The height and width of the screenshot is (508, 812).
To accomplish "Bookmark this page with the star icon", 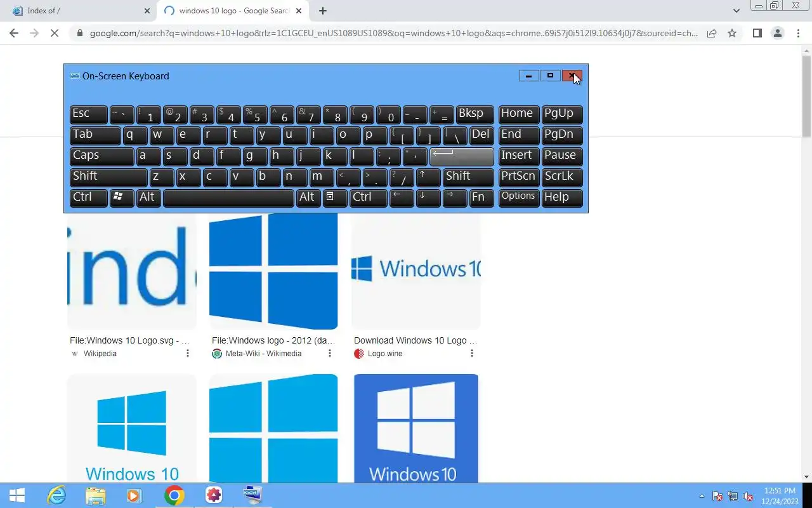I will tap(732, 33).
